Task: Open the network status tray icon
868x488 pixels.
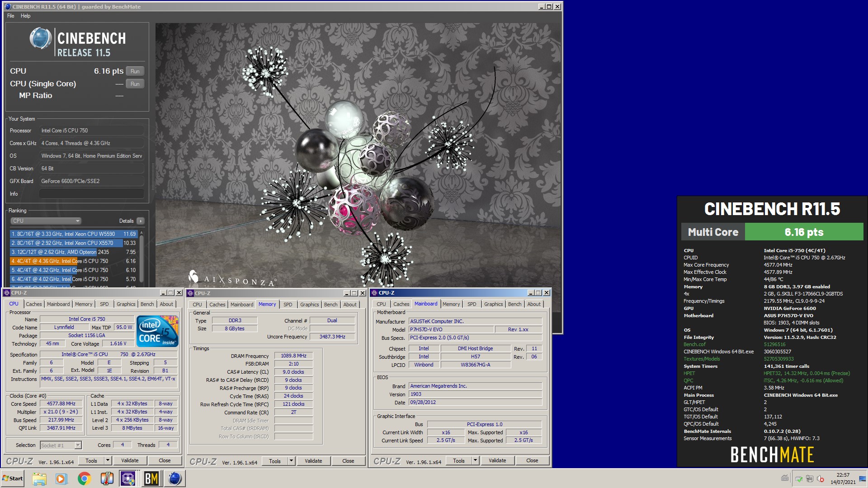Action: 810,479
